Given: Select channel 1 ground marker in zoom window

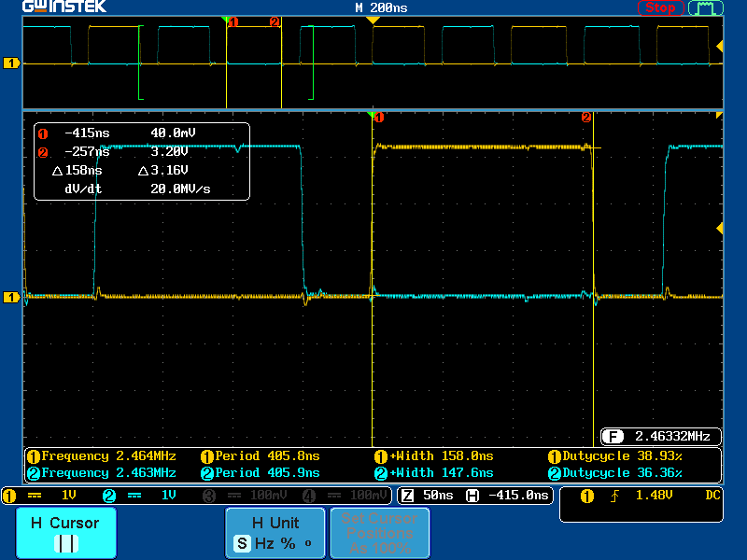Looking at the screenshot, I should pos(11,297).
